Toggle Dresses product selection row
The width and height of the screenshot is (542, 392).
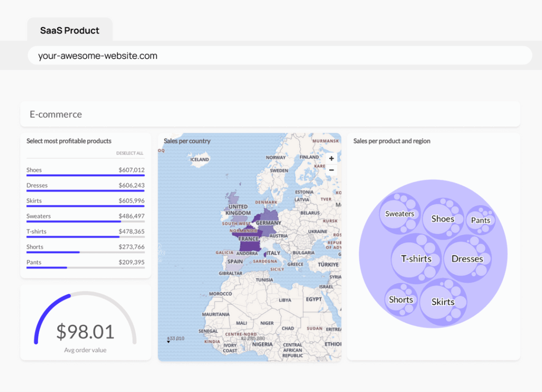pyautogui.click(x=85, y=187)
